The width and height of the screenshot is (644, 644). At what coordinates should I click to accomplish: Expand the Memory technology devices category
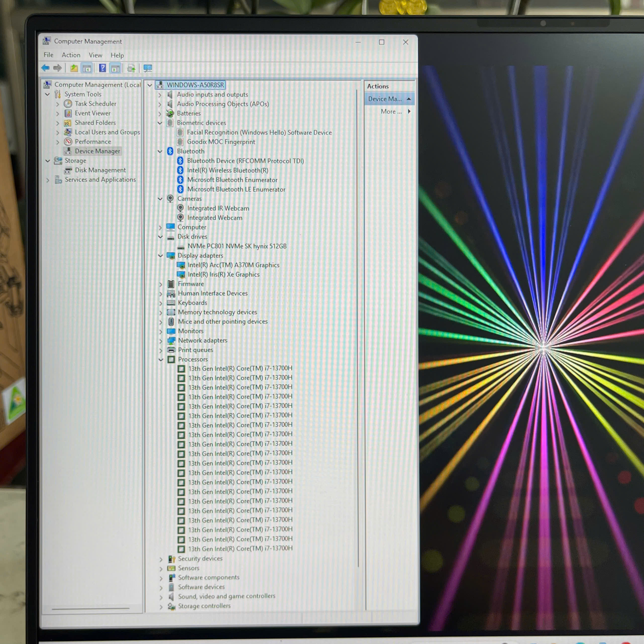point(161,313)
